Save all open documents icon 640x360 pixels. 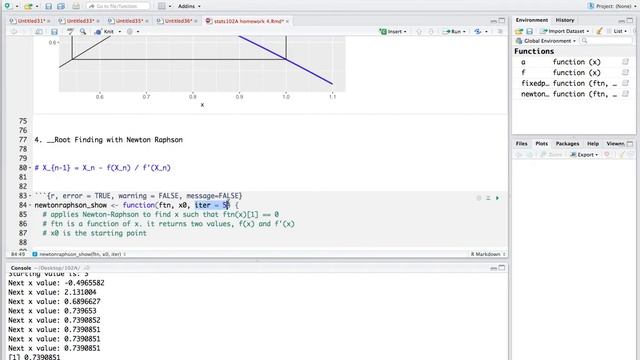pyautogui.click(x=61, y=6)
